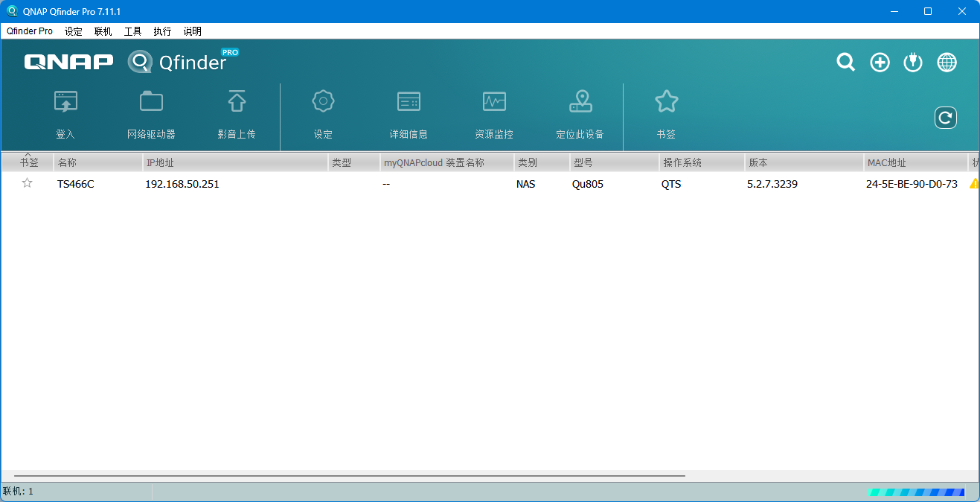Open the 说明 help menu
The image size is (980, 502).
coord(193,31)
